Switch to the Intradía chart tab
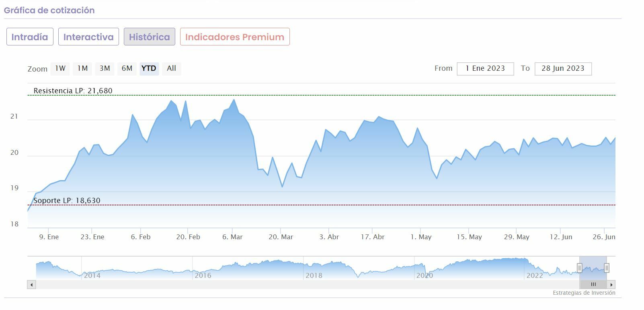 [x=30, y=37]
